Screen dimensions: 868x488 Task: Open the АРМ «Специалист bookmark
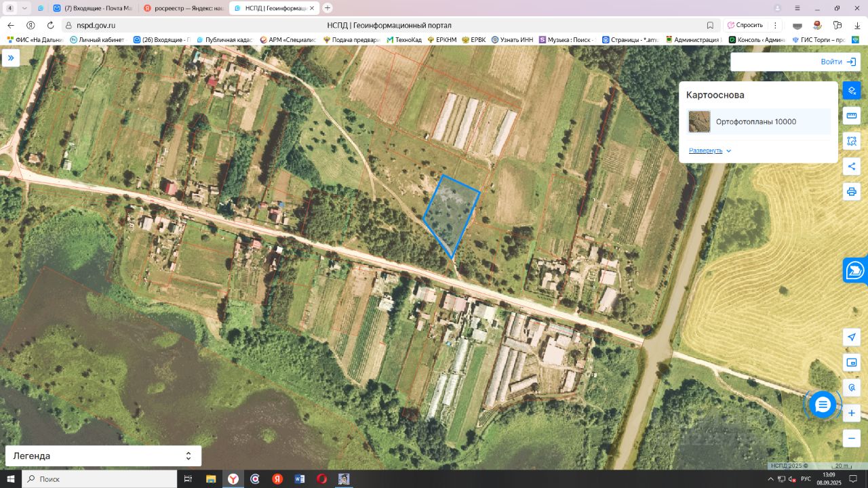(288, 40)
